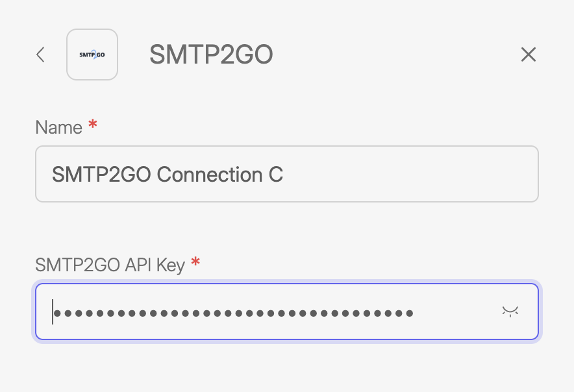
Task: Click the last masked dot of API key
Action: pos(409,313)
